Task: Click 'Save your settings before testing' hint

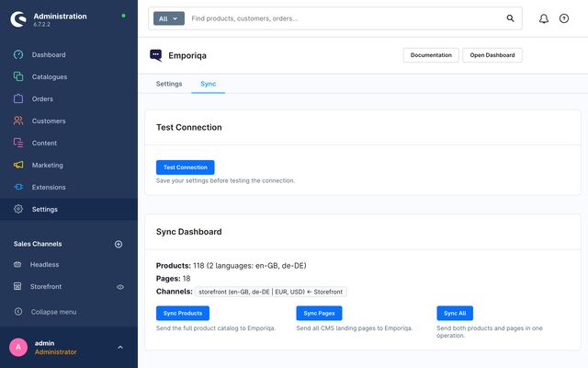Action: tap(225, 180)
